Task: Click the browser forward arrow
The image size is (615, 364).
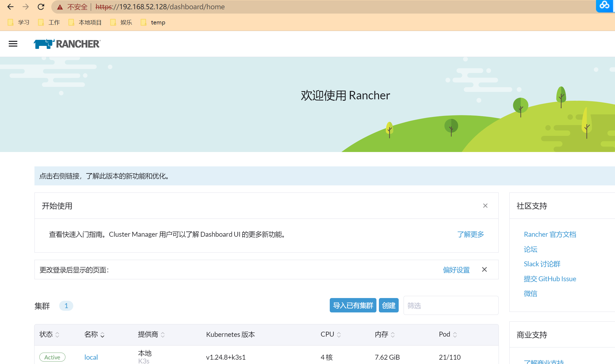Action: tap(26, 7)
